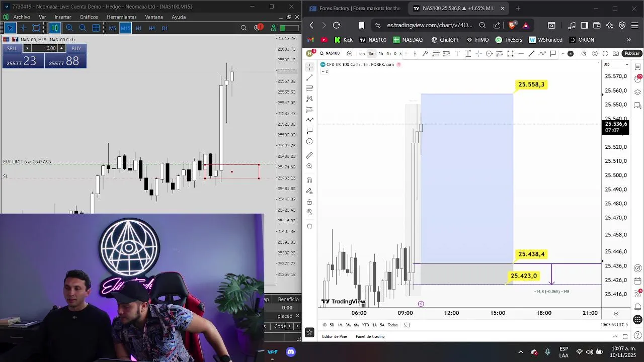
Task: Toggle candlestick chart type in MetaTrader
Action: [55, 28]
